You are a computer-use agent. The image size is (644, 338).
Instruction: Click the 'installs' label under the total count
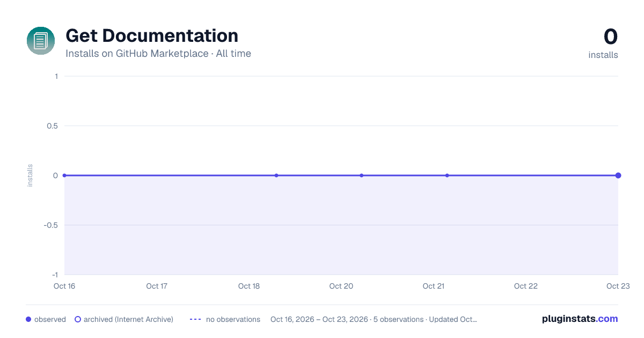pyautogui.click(x=603, y=55)
